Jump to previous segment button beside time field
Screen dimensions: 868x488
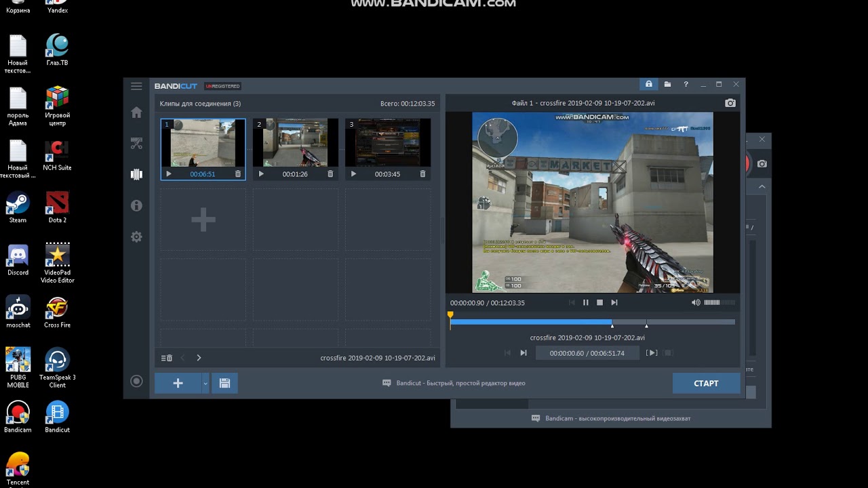[x=507, y=352]
